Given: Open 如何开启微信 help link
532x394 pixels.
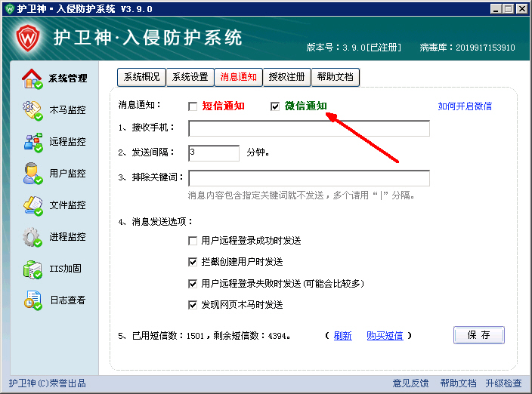Looking at the screenshot, I should [465, 106].
